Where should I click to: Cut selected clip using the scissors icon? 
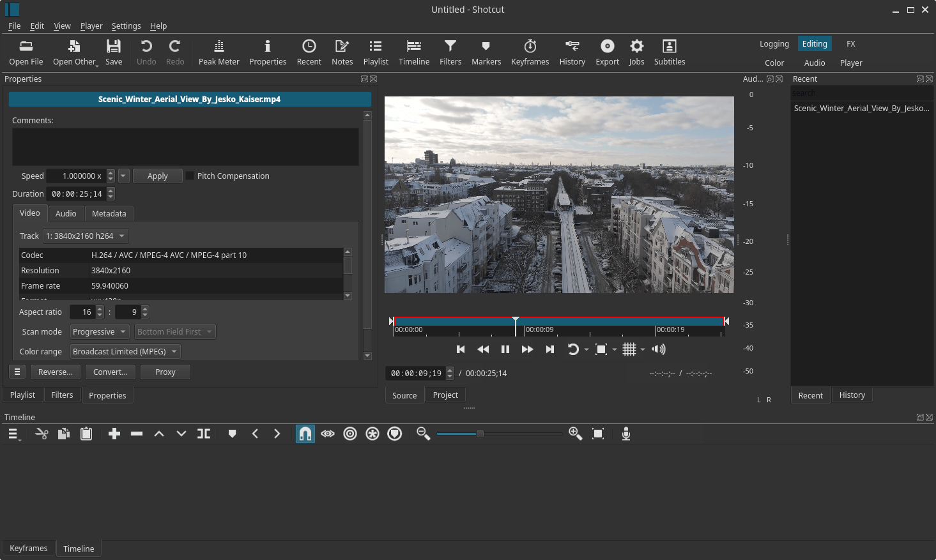[41, 434]
